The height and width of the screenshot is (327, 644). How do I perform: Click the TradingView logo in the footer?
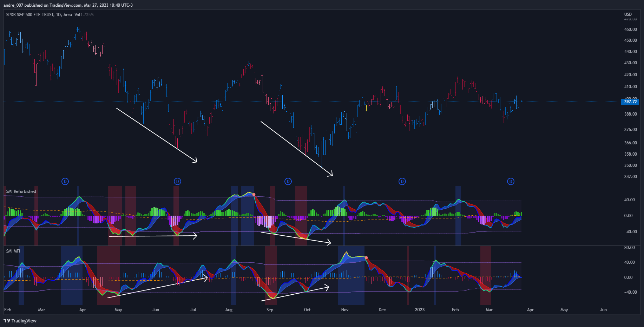[20, 321]
